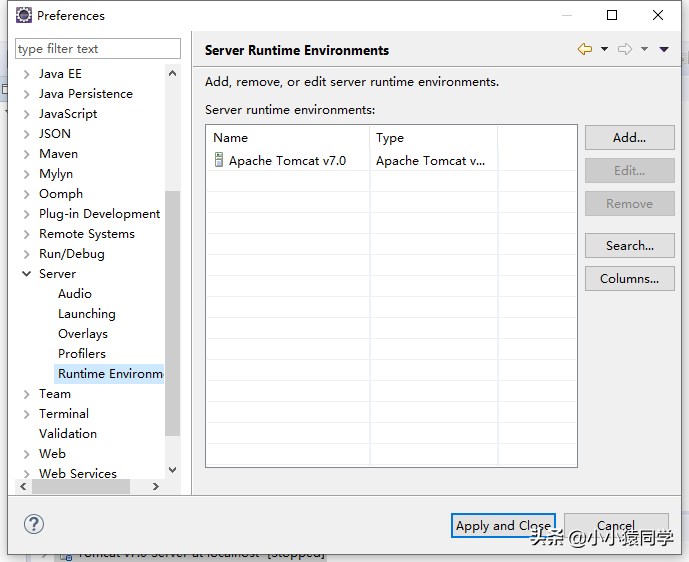The height and width of the screenshot is (562, 689).
Task: Click the Remove button
Action: [x=629, y=203]
